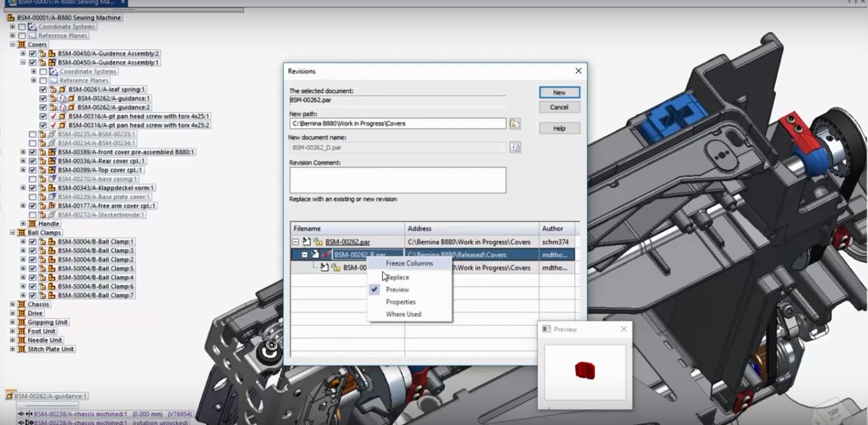The height and width of the screenshot is (425, 868).
Task: Click the icon beside New document name field
Action: (515, 148)
